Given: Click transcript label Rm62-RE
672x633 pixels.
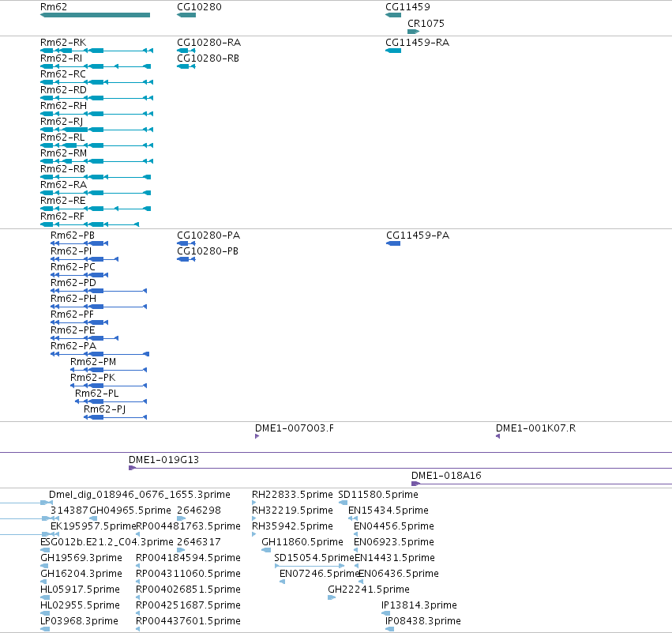Looking at the screenshot, I should [63, 201].
